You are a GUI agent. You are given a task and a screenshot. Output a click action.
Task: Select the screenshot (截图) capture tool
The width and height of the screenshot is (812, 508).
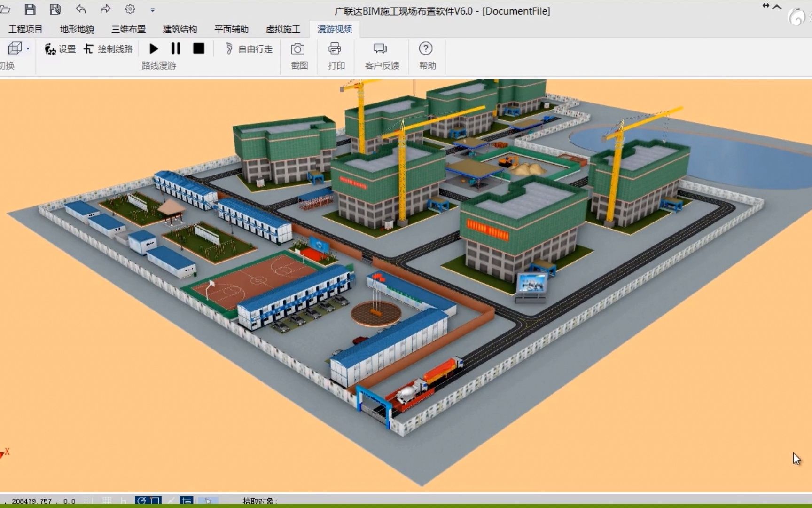(x=299, y=55)
